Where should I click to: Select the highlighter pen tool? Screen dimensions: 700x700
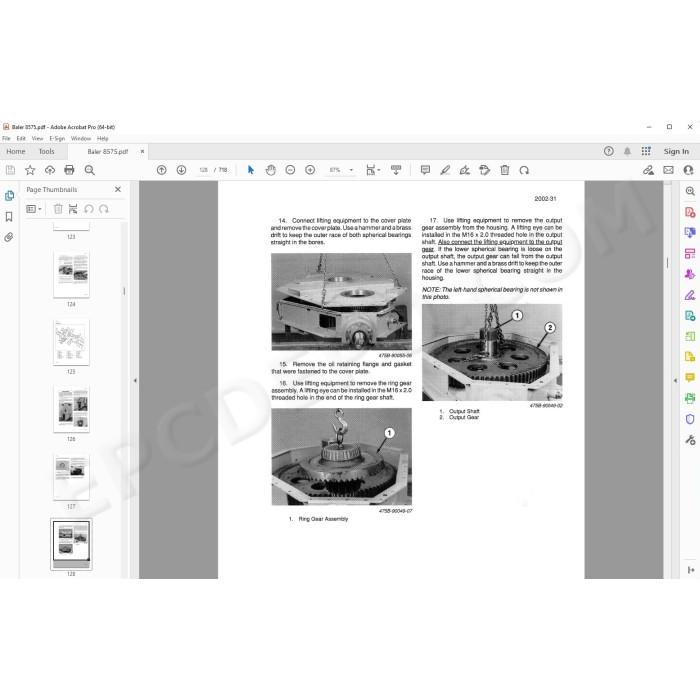(445, 170)
